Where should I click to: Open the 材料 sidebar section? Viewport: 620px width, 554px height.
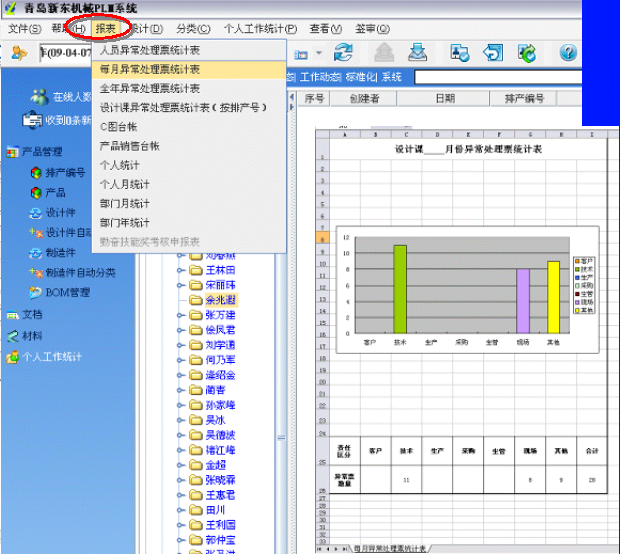32,336
